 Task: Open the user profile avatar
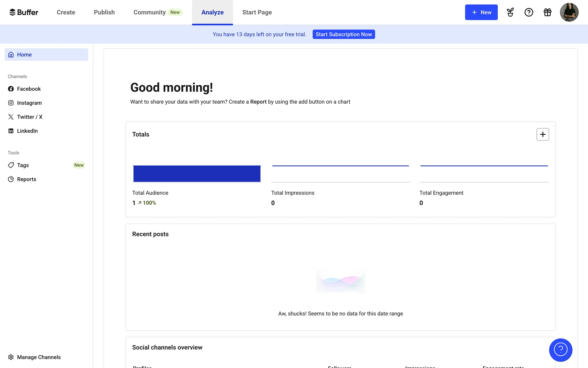569,12
